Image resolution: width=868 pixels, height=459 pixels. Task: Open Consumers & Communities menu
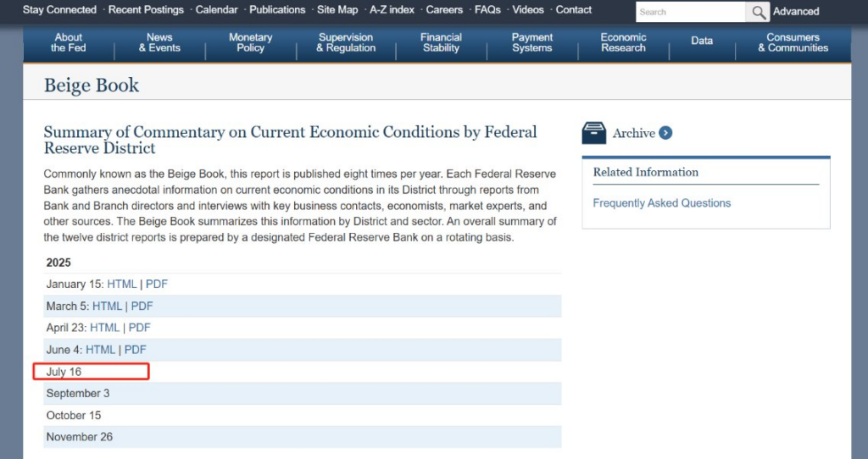coord(793,42)
